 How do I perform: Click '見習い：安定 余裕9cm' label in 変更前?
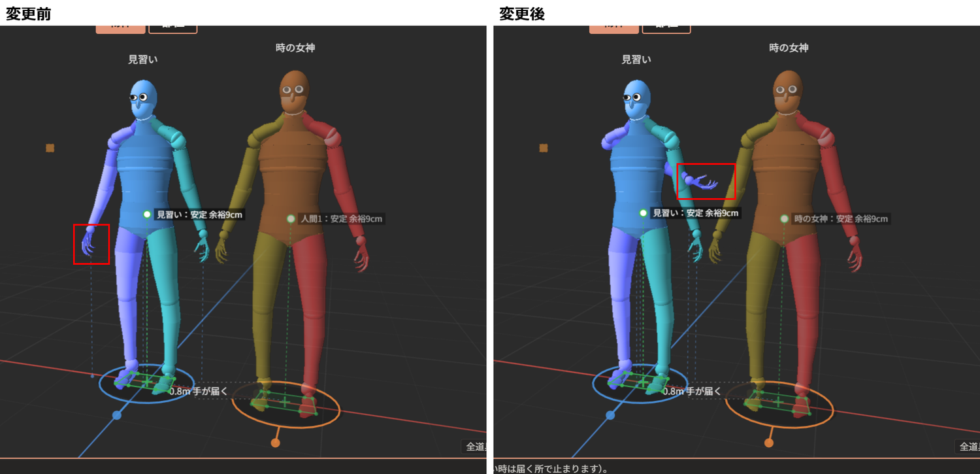coord(199,214)
